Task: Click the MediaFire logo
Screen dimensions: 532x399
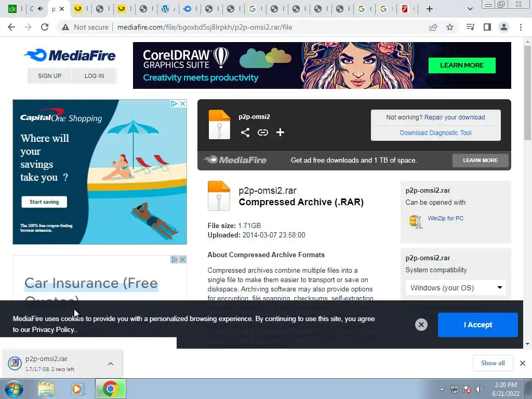Action: click(x=70, y=55)
